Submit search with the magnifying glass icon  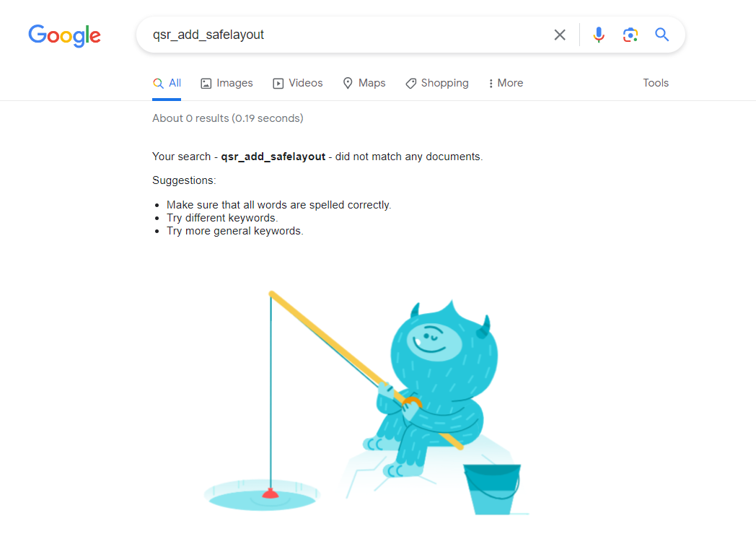pyautogui.click(x=661, y=35)
